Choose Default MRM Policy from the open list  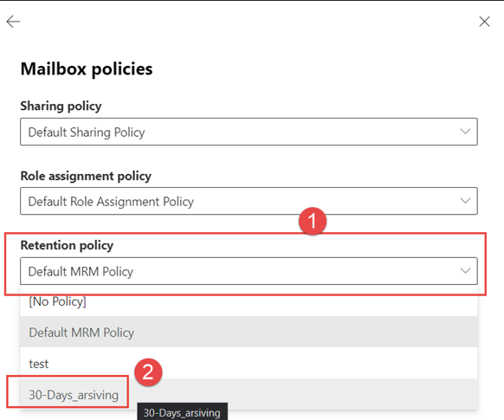(x=249, y=332)
